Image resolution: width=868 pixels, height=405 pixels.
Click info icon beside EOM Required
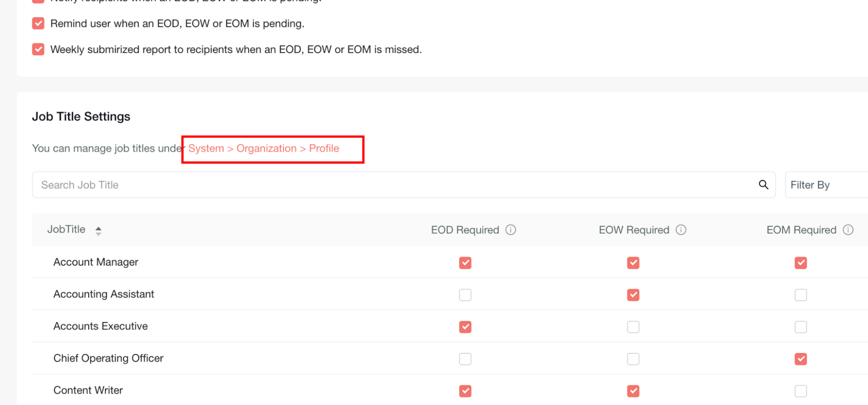point(848,230)
